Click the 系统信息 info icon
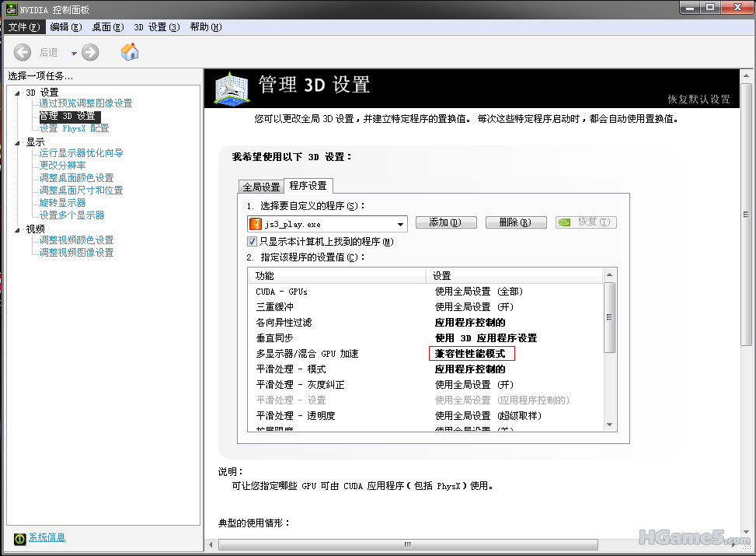756x556 pixels. (x=19, y=539)
